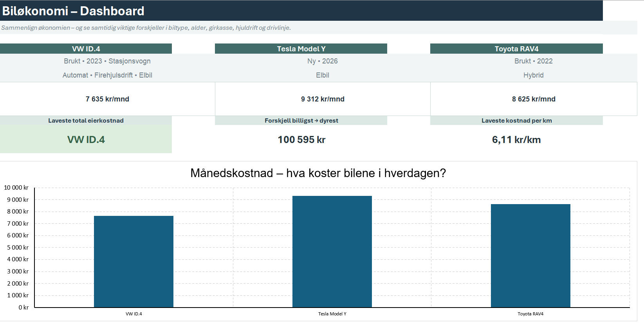Click the 'Automat • Firehjulsdrift • Elbil' cell
This screenshot has width=644, height=324.
(x=107, y=75)
